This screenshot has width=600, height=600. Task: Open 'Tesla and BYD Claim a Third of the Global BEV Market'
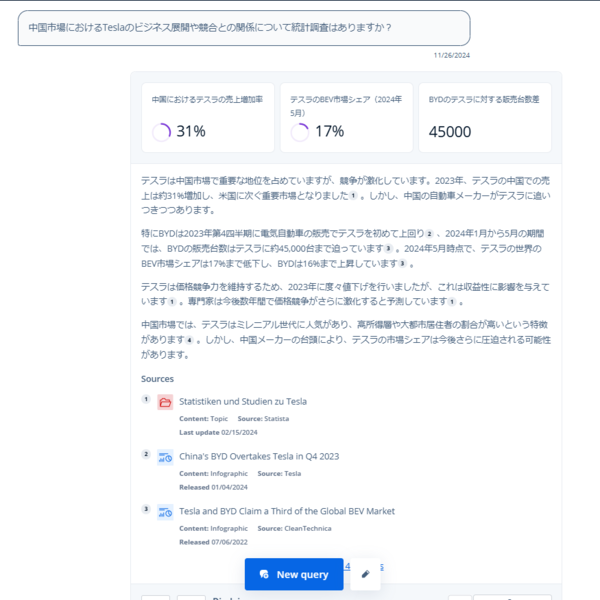click(287, 511)
